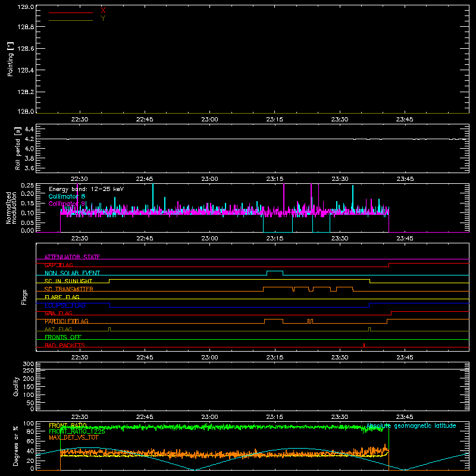Click the ATTENUATOR_STATE flag label

[72, 257]
